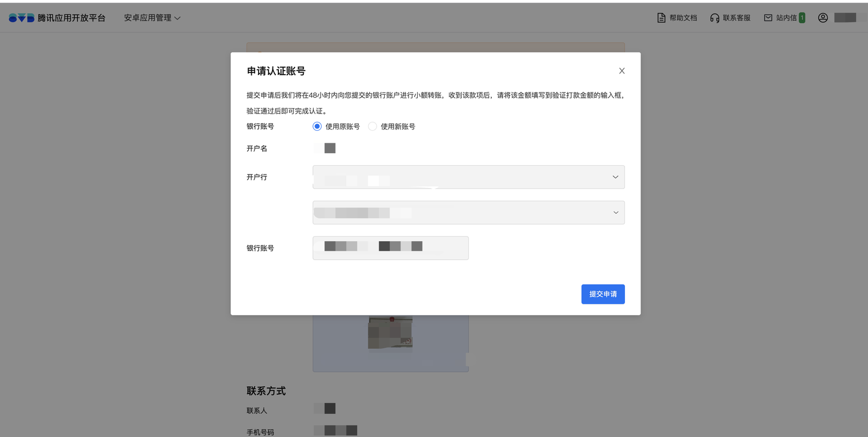Click the envelope icon for 站内信
Viewport: 868px width, 437px height.
tap(768, 18)
